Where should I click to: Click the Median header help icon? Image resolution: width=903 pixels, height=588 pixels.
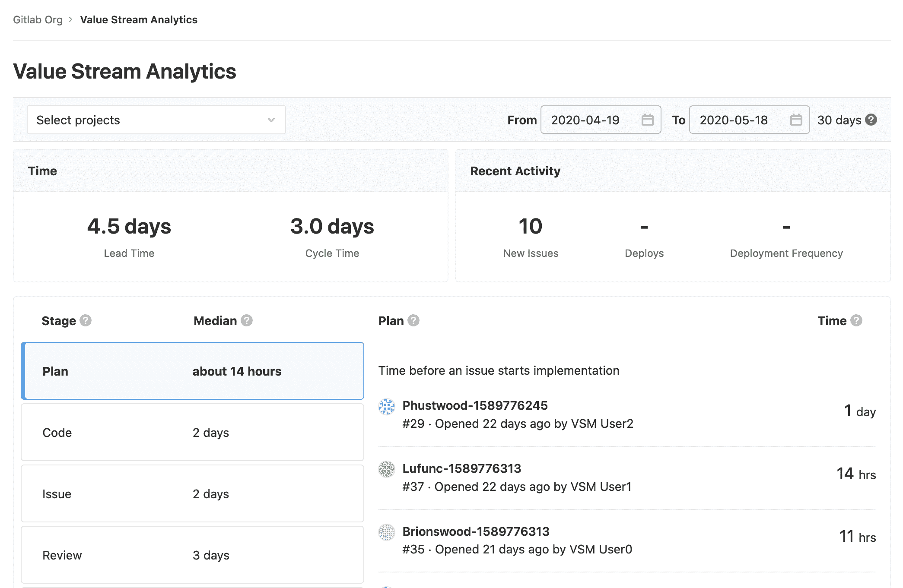[246, 321]
